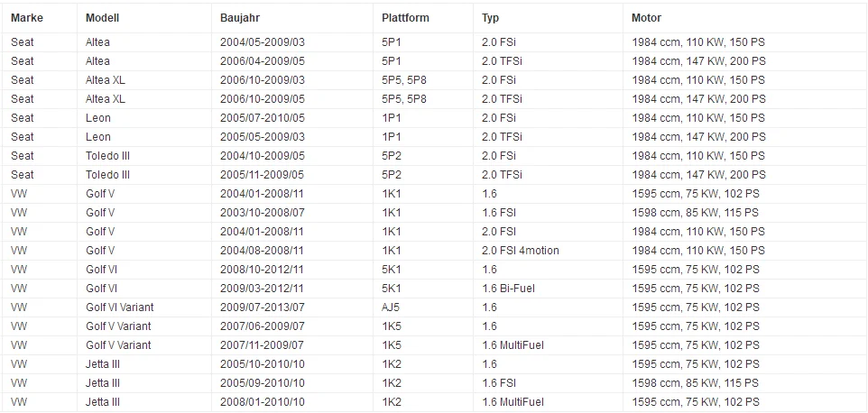Viewport: 868px width, 413px height.
Task: Select Golf V date 2003/10-2008/07
Action: tap(263, 212)
